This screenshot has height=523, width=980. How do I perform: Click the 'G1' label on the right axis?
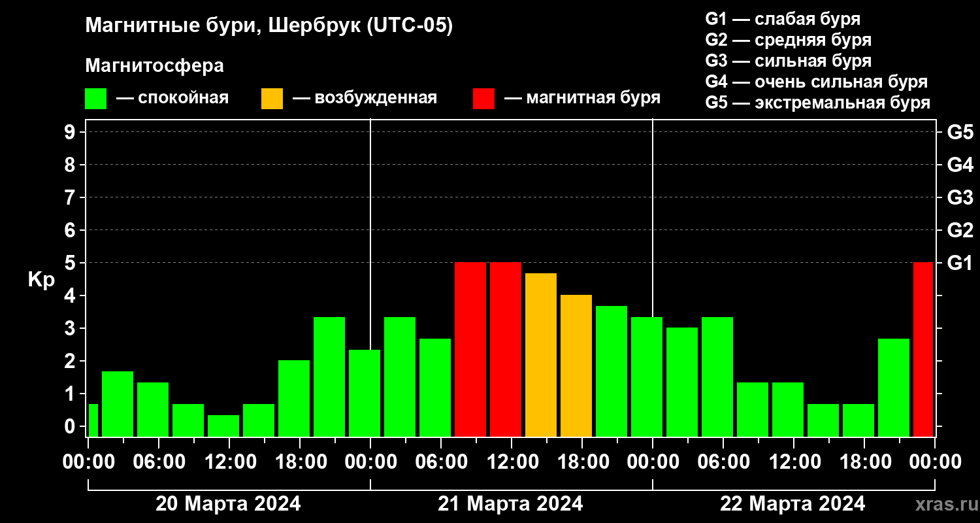[960, 263]
